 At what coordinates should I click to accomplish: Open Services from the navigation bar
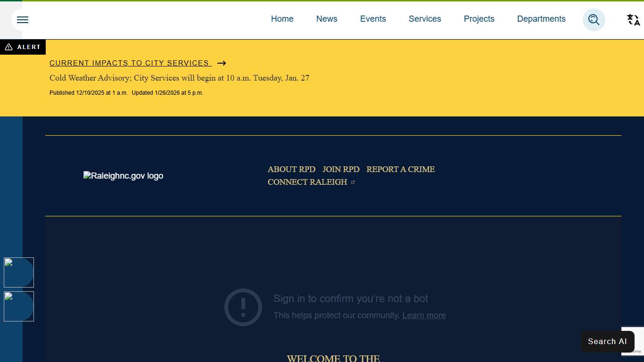(425, 19)
